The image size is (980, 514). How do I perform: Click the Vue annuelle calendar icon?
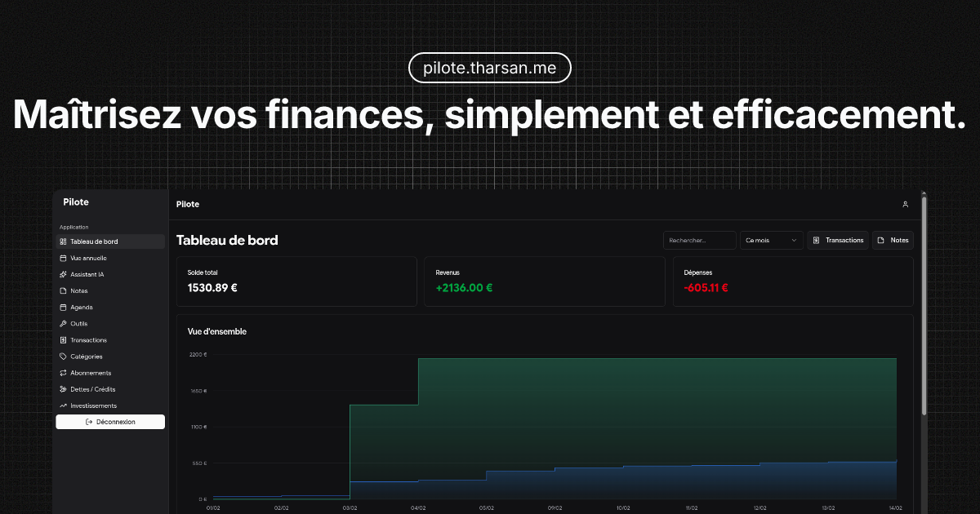[x=63, y=258]
